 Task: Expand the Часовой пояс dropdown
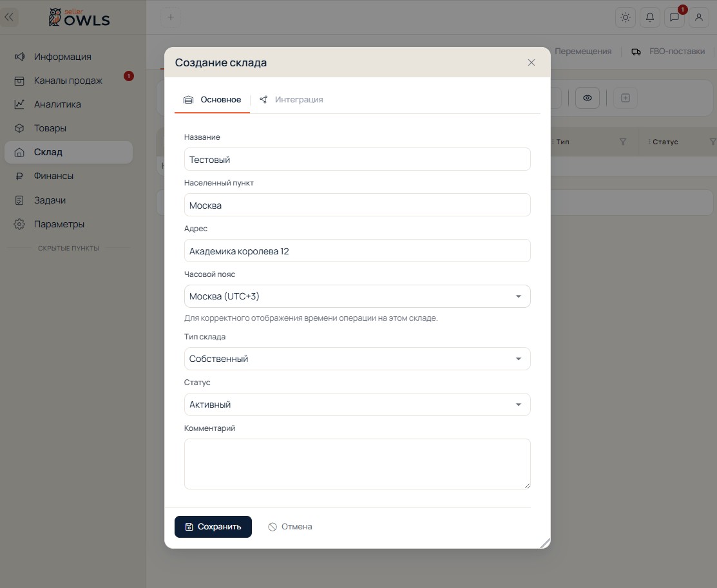coord(357,296)
